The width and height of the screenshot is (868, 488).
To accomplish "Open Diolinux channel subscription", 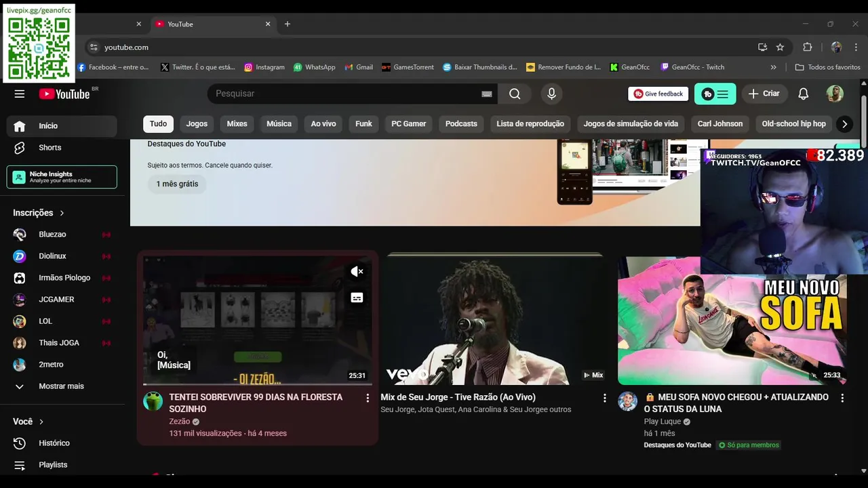I will click(x=62, y=256).
